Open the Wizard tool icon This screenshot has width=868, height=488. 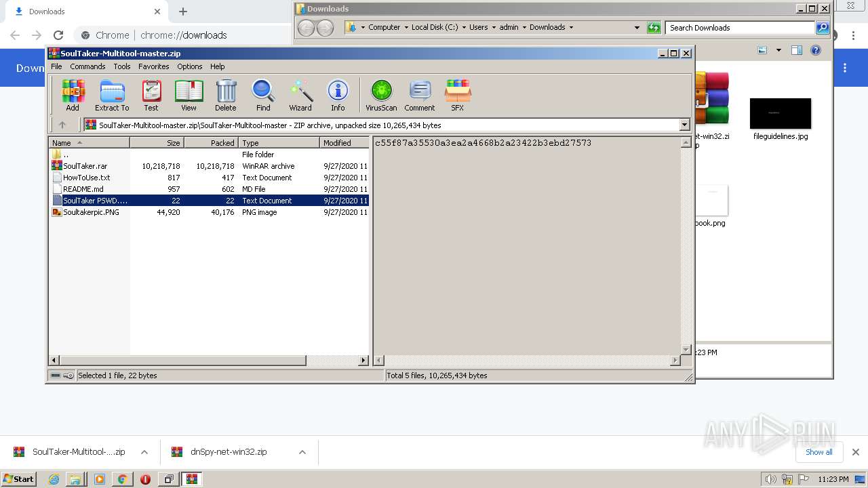coord(300,95)
